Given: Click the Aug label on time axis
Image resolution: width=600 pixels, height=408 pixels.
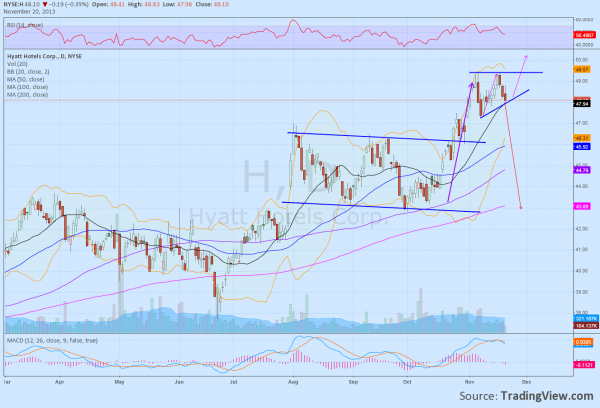Looking at the screenshot, I should click(293, 382).
